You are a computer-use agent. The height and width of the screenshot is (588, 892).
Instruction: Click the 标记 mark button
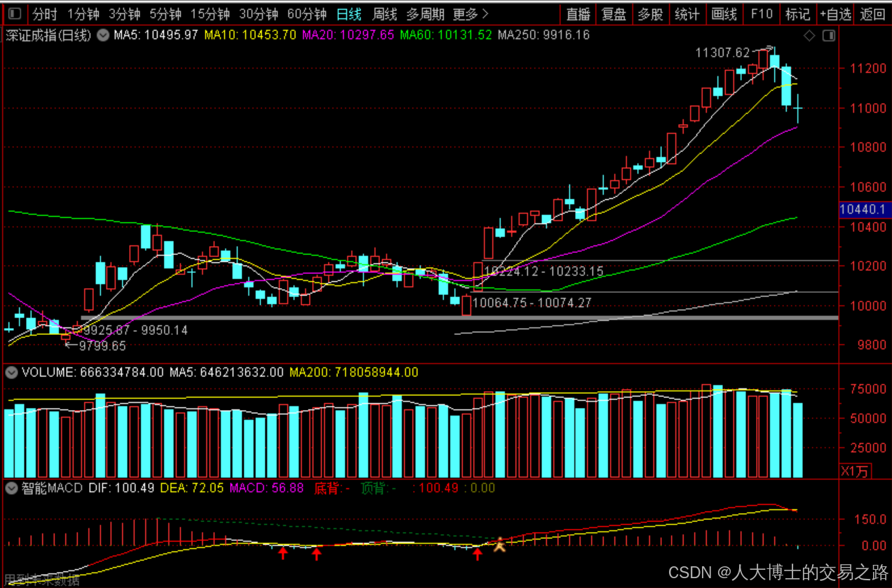(797, 14)
